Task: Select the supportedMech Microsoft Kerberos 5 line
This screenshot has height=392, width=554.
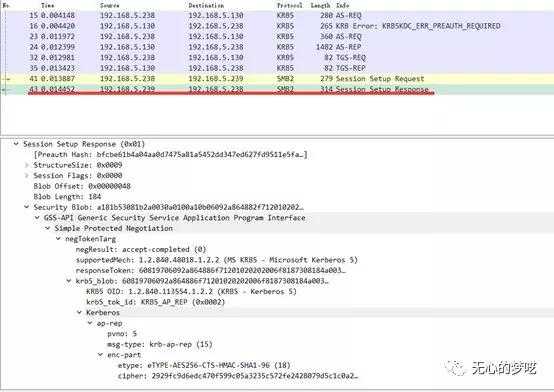Action: tap(217, 260)
